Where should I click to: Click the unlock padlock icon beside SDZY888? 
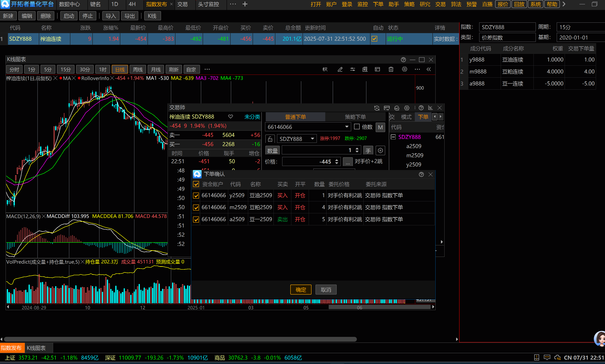pyautogui.click(x=270, y=139)
